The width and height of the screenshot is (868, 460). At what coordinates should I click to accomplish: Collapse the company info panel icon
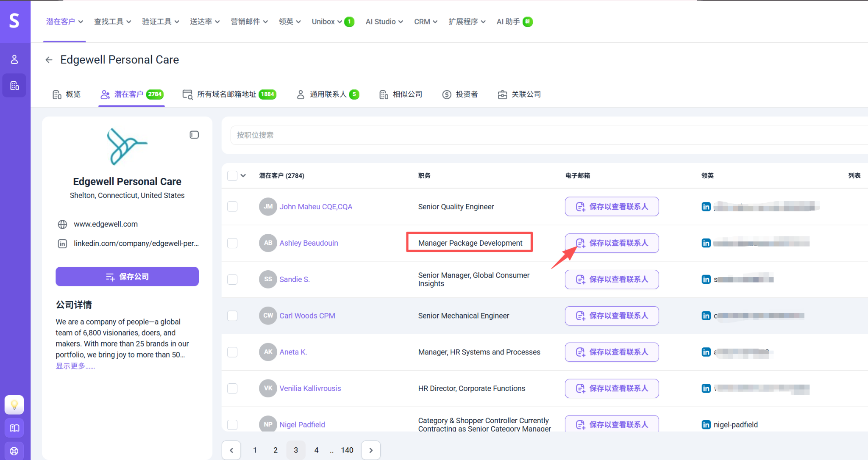pyautogui.click(x=194, y=135)
